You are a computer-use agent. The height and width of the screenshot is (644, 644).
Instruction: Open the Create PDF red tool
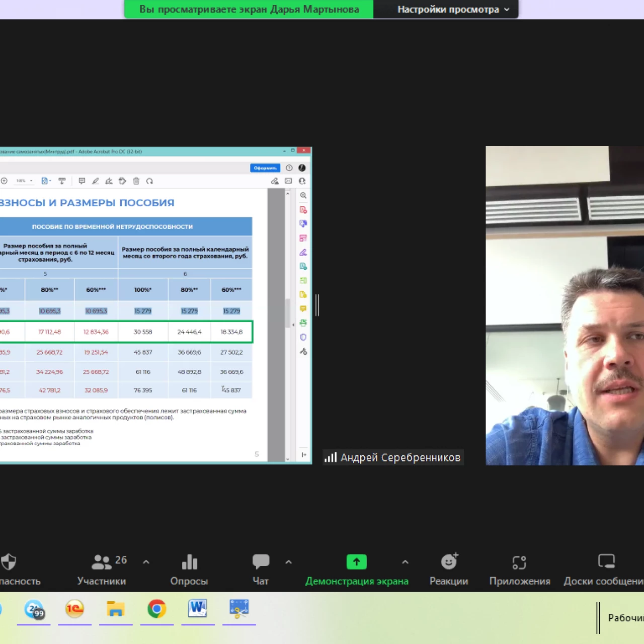[x=303, y=210]
